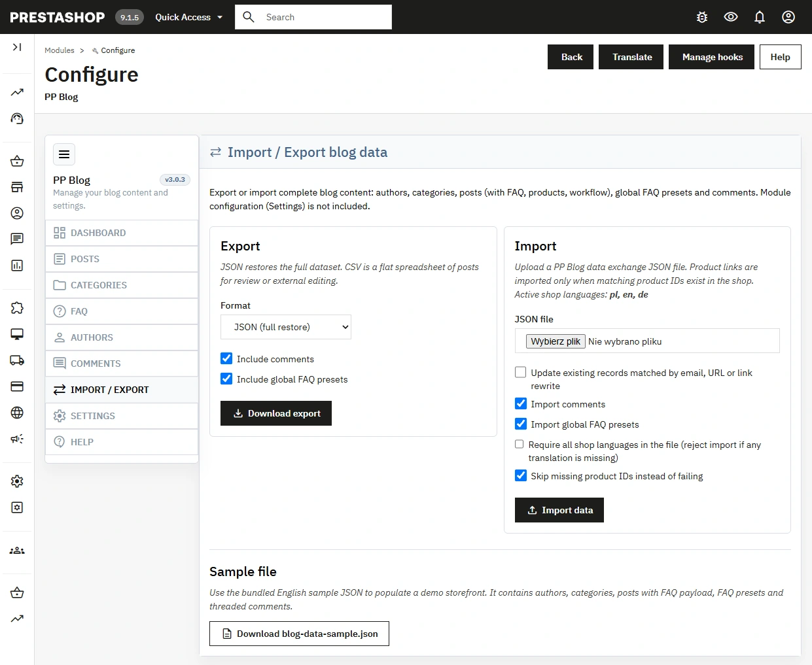Open the team members group icon
Image resolution: width=812 pixels, height=665 pixels.
[17, 551]
